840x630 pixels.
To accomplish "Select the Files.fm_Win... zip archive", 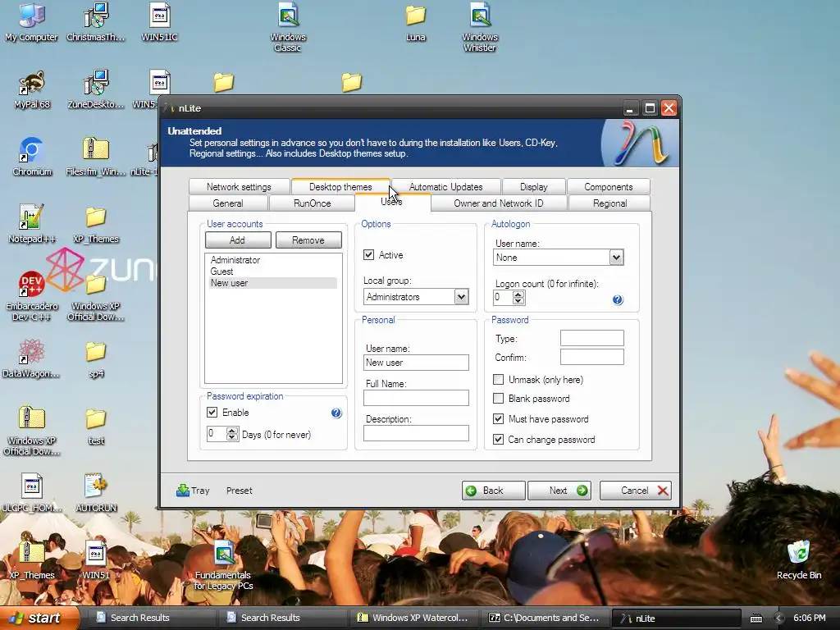I will (95, 157).
